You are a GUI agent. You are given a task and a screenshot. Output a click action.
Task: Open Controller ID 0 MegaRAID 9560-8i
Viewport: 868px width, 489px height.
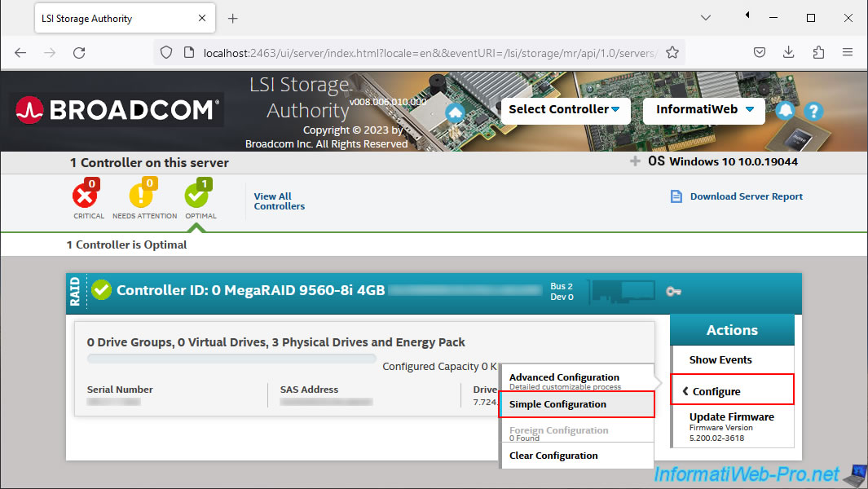tap(251, 290)
